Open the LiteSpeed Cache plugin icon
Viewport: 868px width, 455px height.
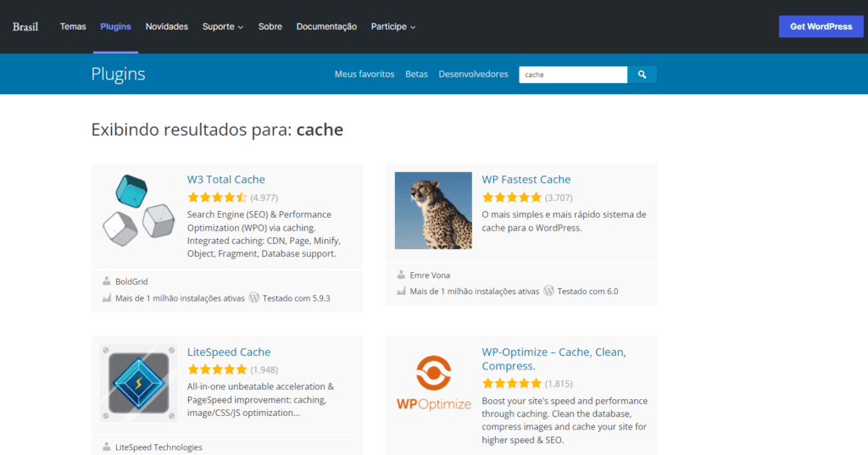(x=139, y=383)
